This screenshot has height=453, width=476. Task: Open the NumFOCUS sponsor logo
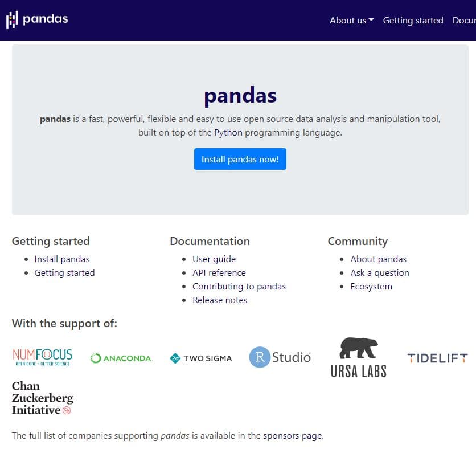click(43, 357)
